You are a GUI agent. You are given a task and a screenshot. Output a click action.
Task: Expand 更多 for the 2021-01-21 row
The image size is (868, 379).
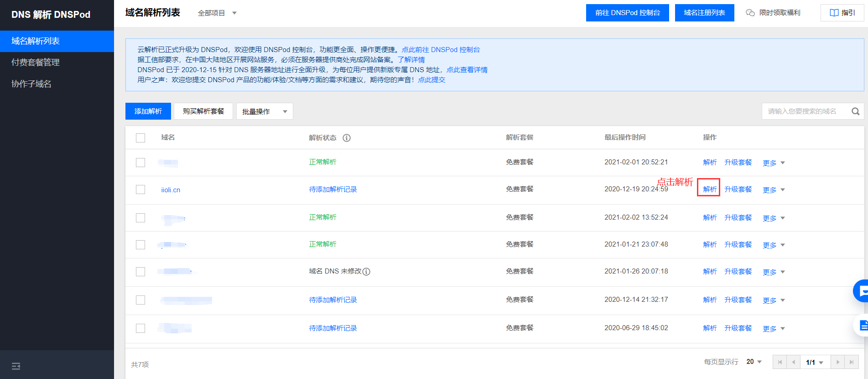point(774,245)
